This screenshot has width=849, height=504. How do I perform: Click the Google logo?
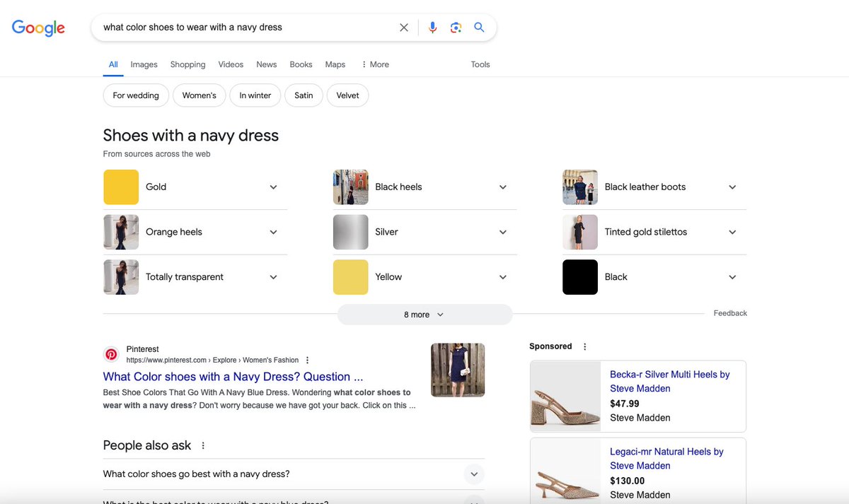38,28
